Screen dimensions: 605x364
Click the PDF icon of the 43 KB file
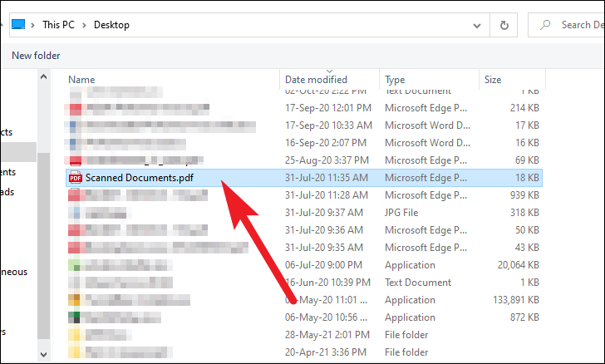(x=76, y=248)
